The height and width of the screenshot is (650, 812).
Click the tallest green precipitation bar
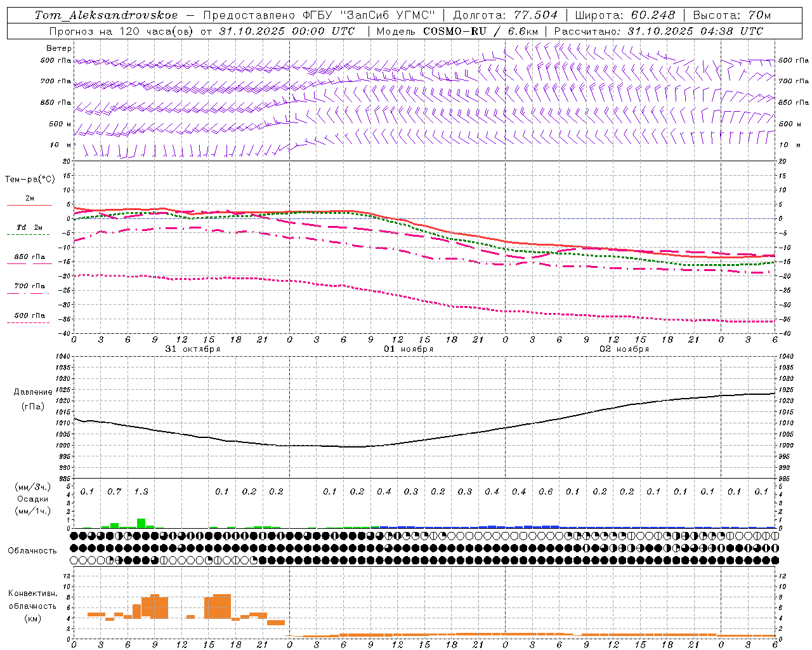click(141, 523)
